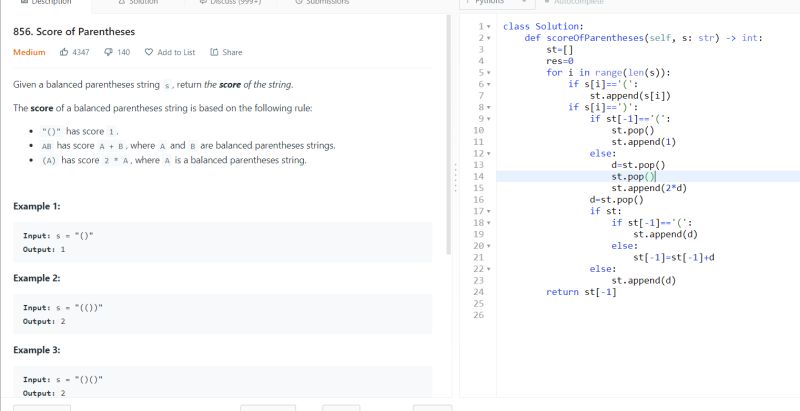Fold the scoreOfParentheses def at line 2
Screen dimensions: 800x411
click(x=489, y=38)
